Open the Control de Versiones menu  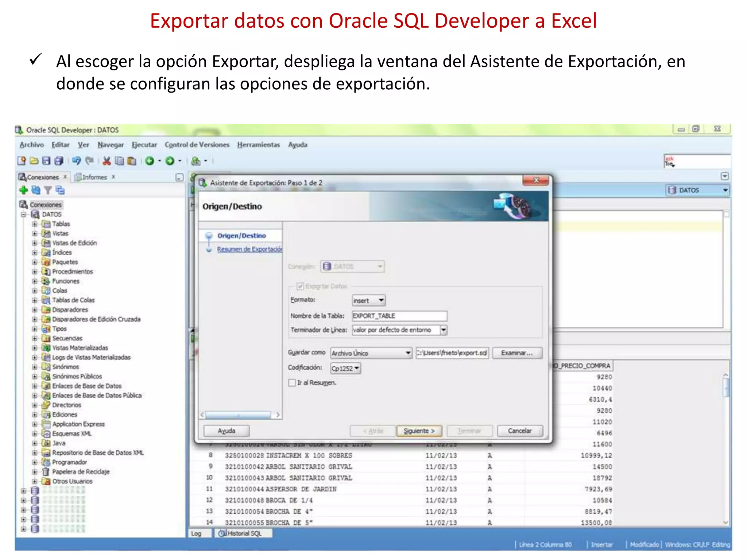pos(197,145)
